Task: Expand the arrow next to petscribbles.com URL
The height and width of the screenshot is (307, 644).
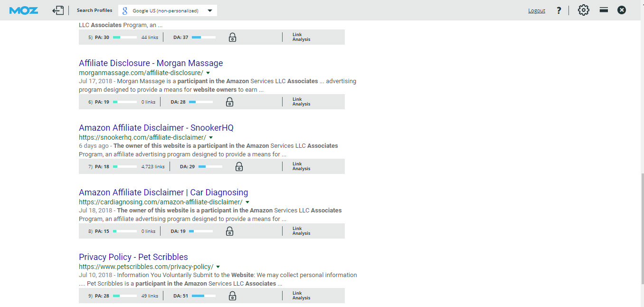Action: coord(218,267)
